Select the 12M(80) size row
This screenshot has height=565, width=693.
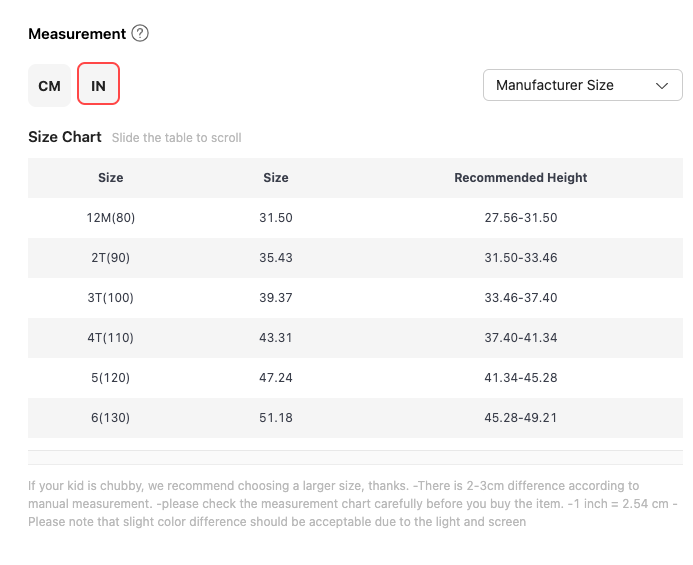[x=110, y=218]
